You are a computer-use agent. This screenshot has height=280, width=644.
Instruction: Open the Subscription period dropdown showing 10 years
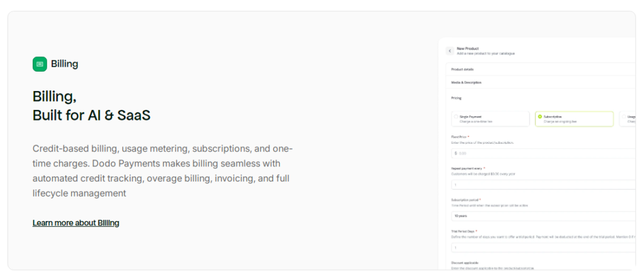tap(541, 216)
